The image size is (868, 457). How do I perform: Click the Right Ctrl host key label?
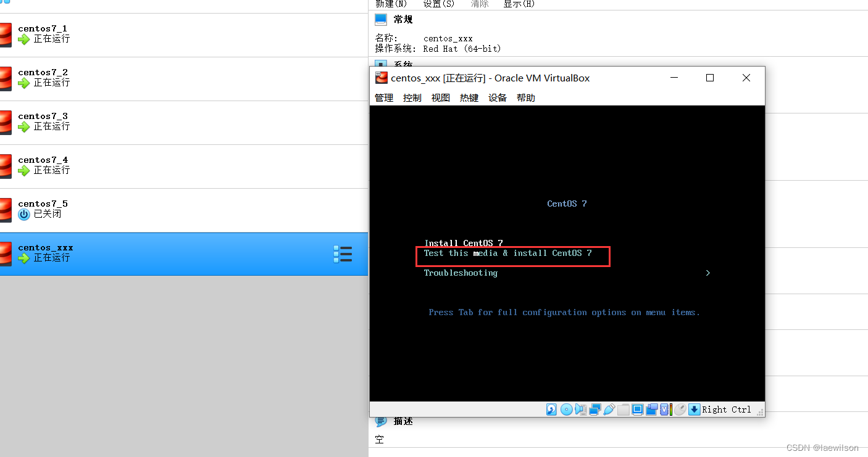coord(727,410)
